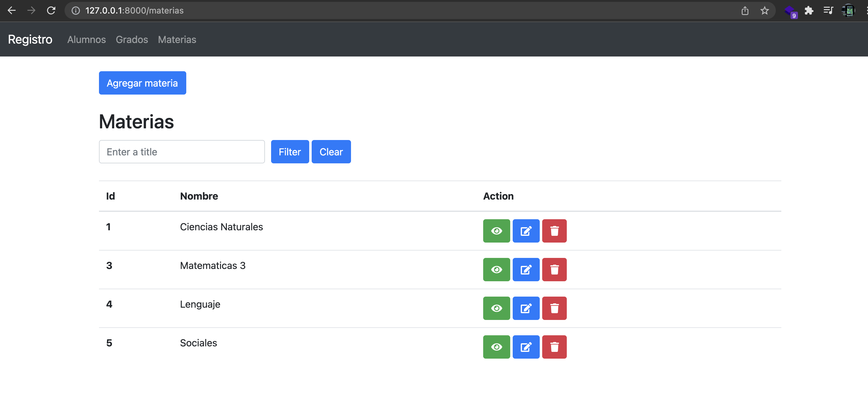Go back in browser history
Viewport: 868px width, 401px height.
click(12, 10)
